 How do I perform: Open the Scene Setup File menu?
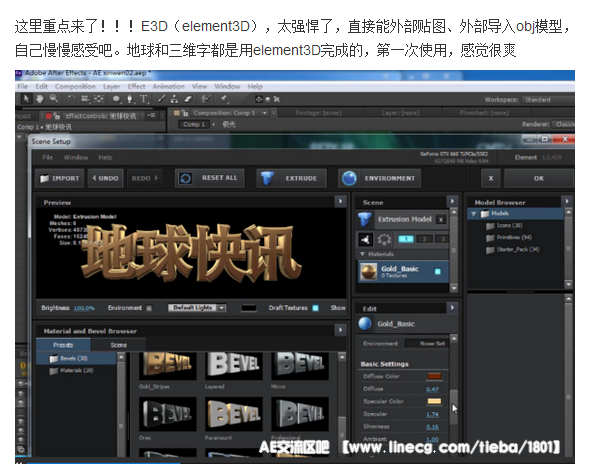click(x=47, y=157)
